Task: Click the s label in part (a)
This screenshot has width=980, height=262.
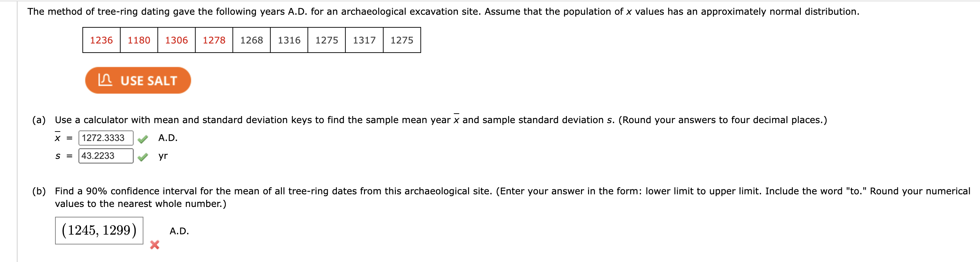Action: click(57, 156)
